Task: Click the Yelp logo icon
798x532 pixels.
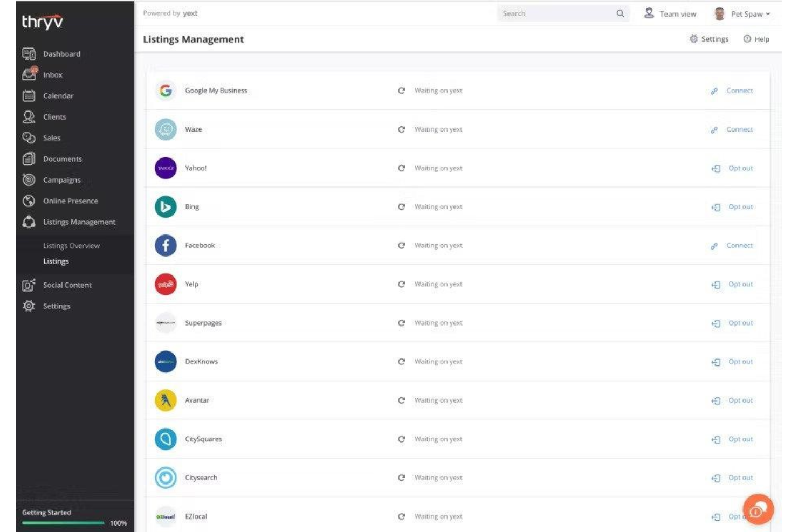Action: 166,284
